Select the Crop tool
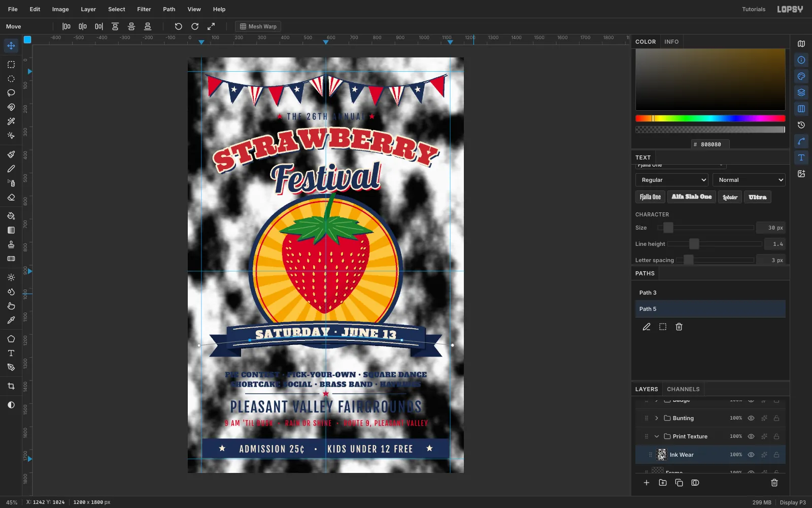Viewport: 812px width, 508px height. click(x=11, y=386)
